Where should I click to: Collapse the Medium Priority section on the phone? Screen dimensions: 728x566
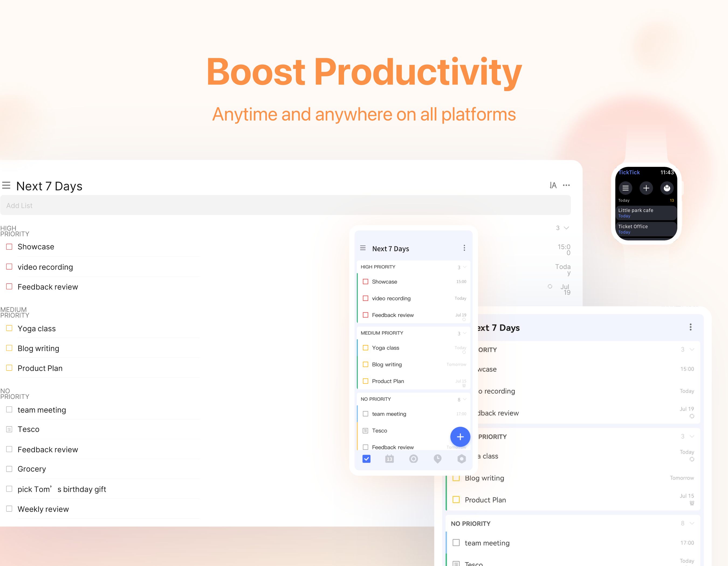[465, 333]
